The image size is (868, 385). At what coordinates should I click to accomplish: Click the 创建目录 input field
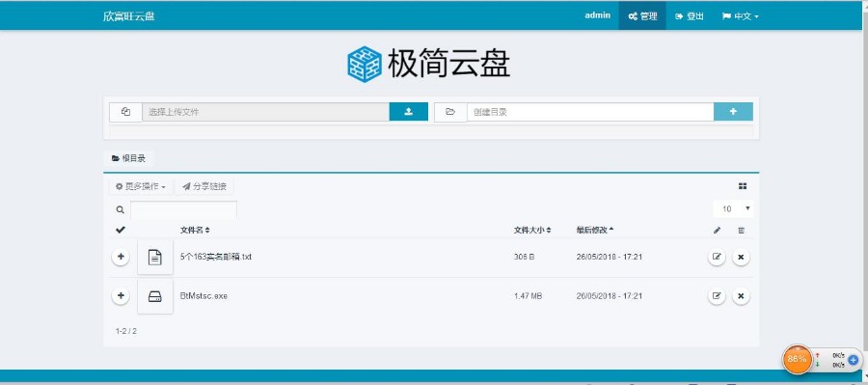pyautogui.click(x=590, y=112)
